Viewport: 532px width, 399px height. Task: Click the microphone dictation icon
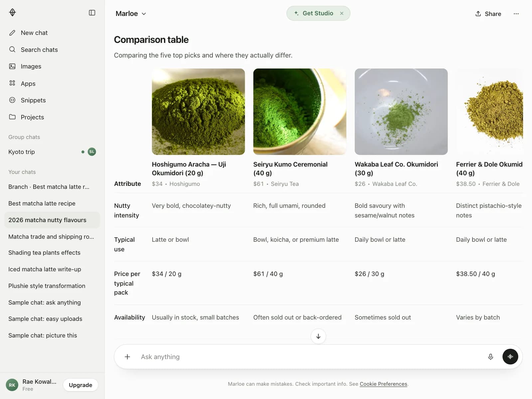[x=490, y=357]
